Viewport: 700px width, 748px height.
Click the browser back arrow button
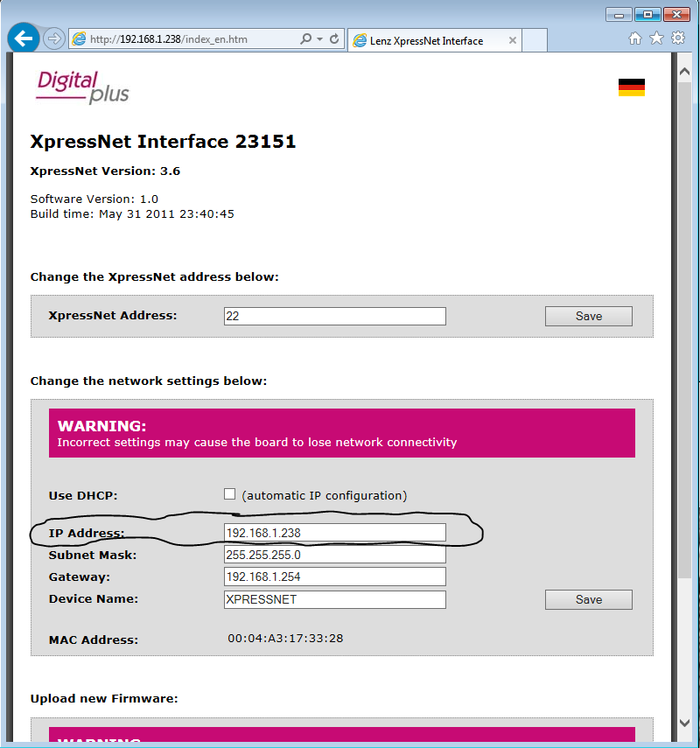(24, 38)
